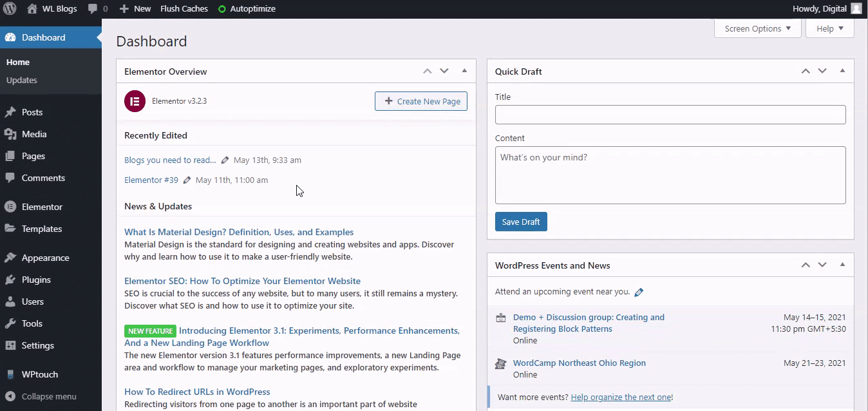Viewport: 868px width, 411px height.
Task: Edit event location with the pencil icon
Action: 639,292
